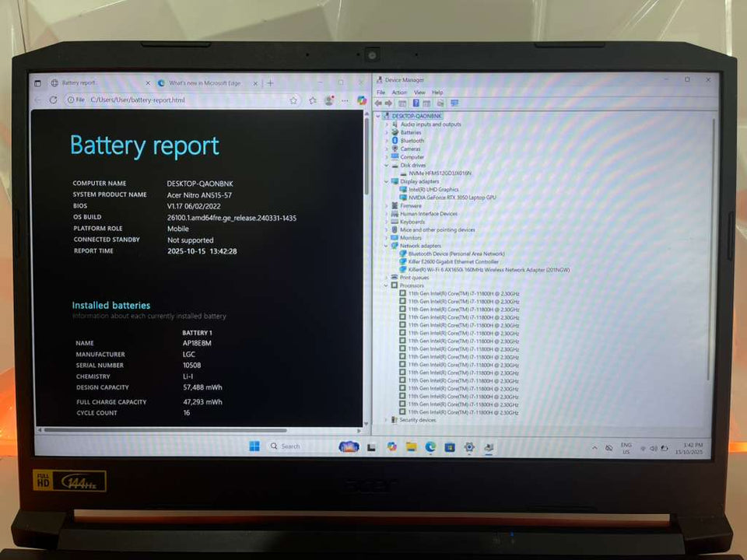Screen dimensions: 747x560
Task: Collapse the Display adapters category
Action: (386, 181)
